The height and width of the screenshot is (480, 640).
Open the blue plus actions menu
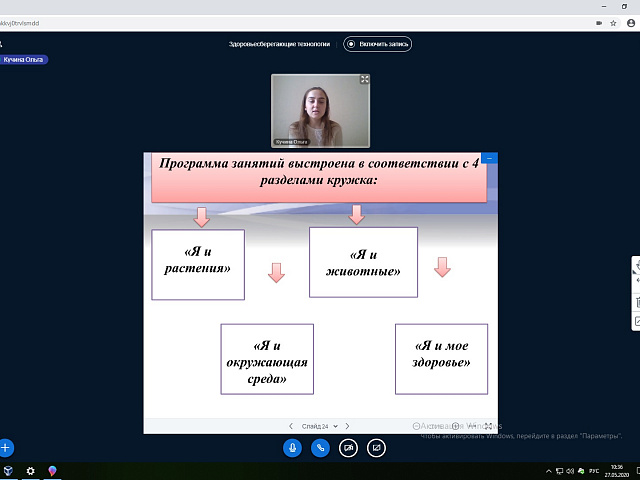click(6, 448)
